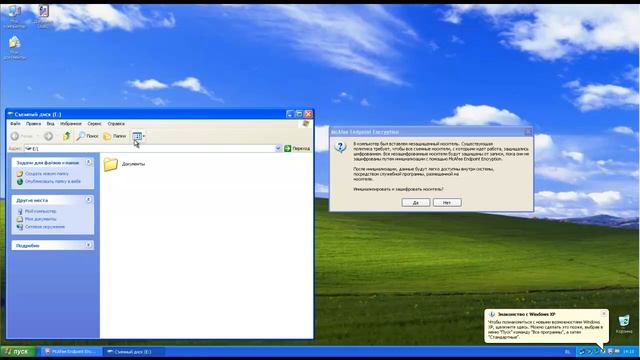The width and height of the screenshot is (640, 360).
Task: Click the Forward arrow in the Explorer toolbar
Action: point(48,136)
